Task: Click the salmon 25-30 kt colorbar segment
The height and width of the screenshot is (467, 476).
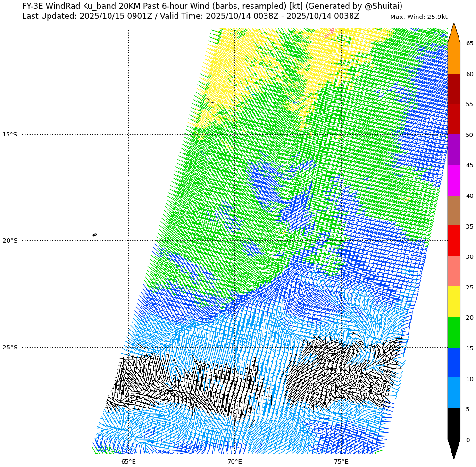Action: 454,271
